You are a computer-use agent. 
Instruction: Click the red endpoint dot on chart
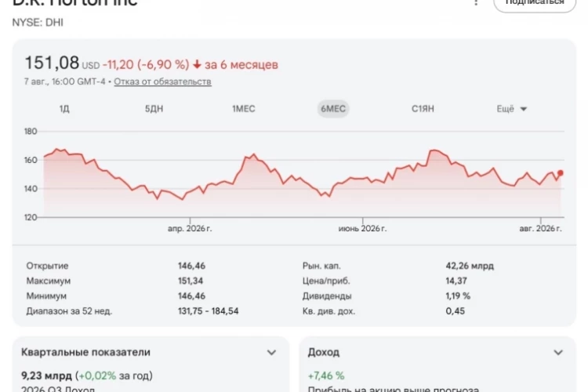[x=561, y=173]
